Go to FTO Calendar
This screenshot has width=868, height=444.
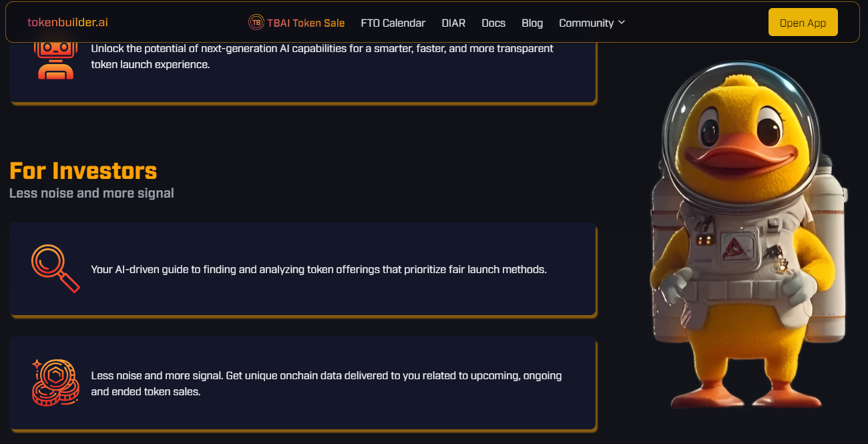[x=393, y=23]
